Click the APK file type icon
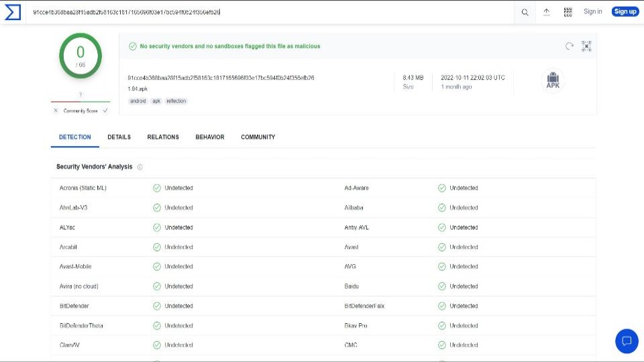Image resolution: width=644 pixels, height=362 pixels. pyautogui.click(x=553, y=80)
